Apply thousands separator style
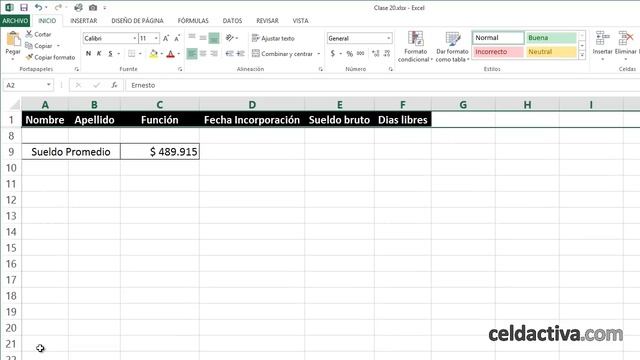Screen dimensions: 640x360 [x=360, y=53]
